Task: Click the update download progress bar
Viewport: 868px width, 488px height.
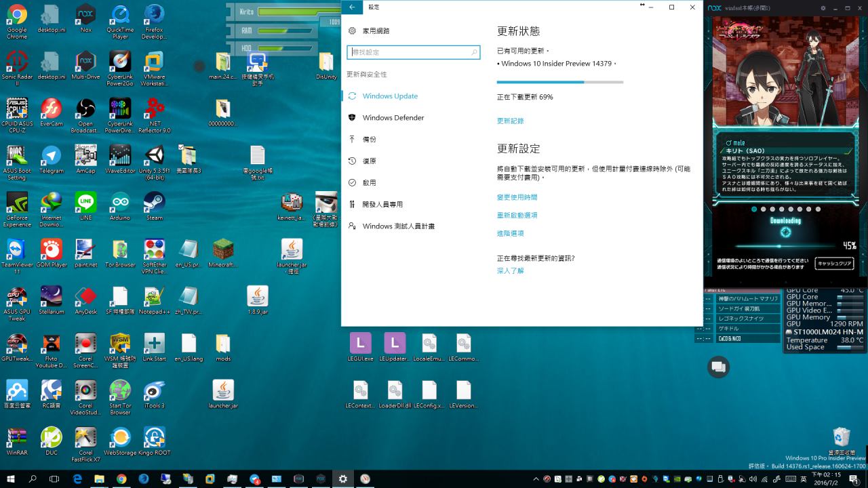Action: (x=559, y=82)
